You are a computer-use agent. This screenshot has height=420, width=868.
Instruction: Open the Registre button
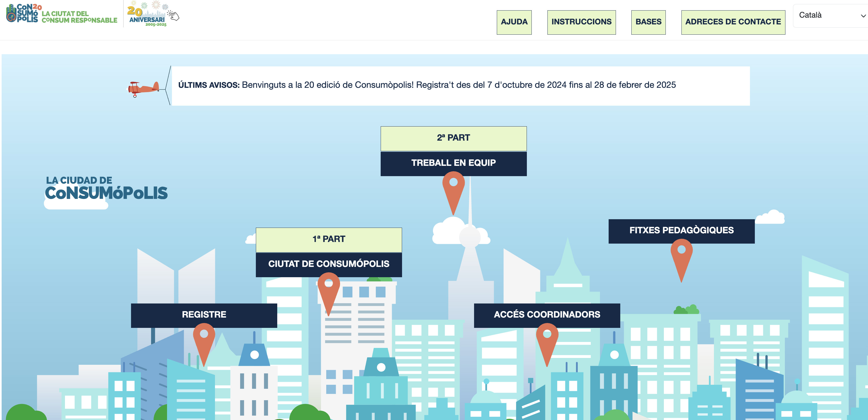(204, 315)
